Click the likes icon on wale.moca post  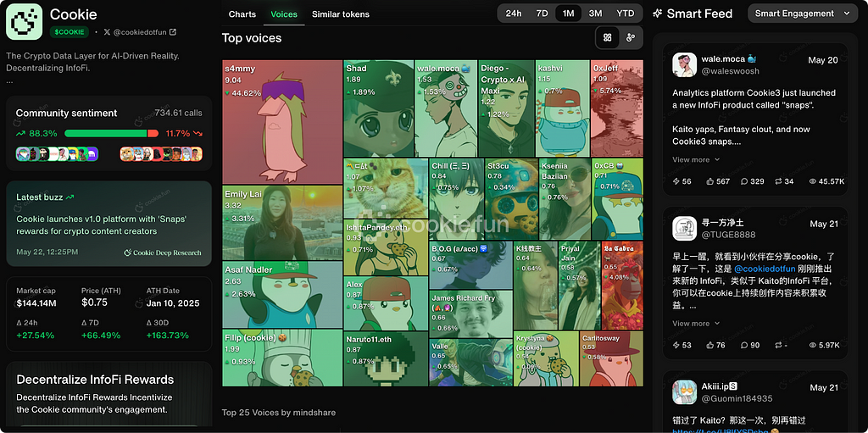710,181
